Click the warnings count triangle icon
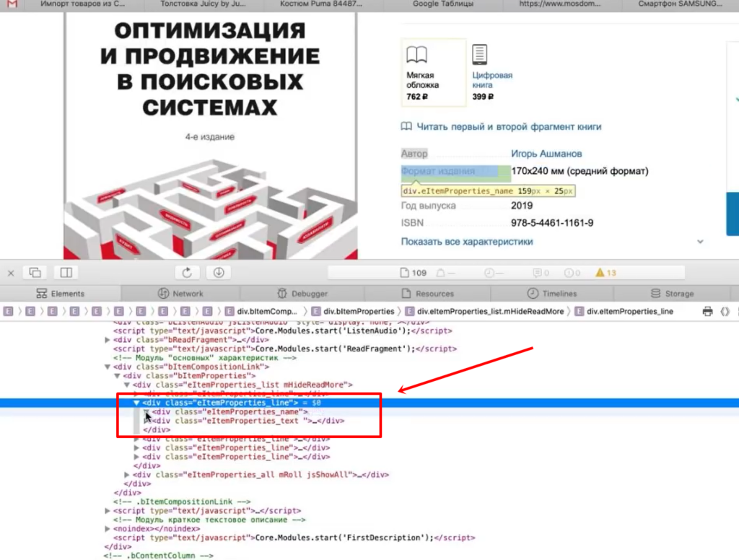 [600, 273]
